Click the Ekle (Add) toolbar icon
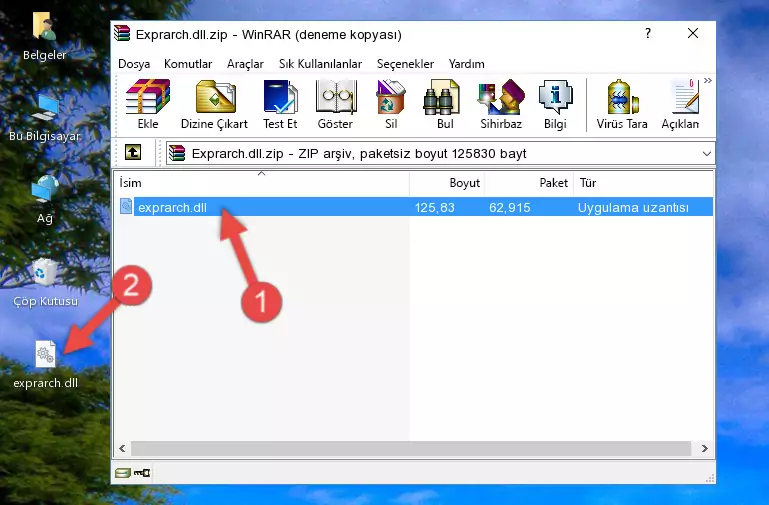 [x=148, y=104]
